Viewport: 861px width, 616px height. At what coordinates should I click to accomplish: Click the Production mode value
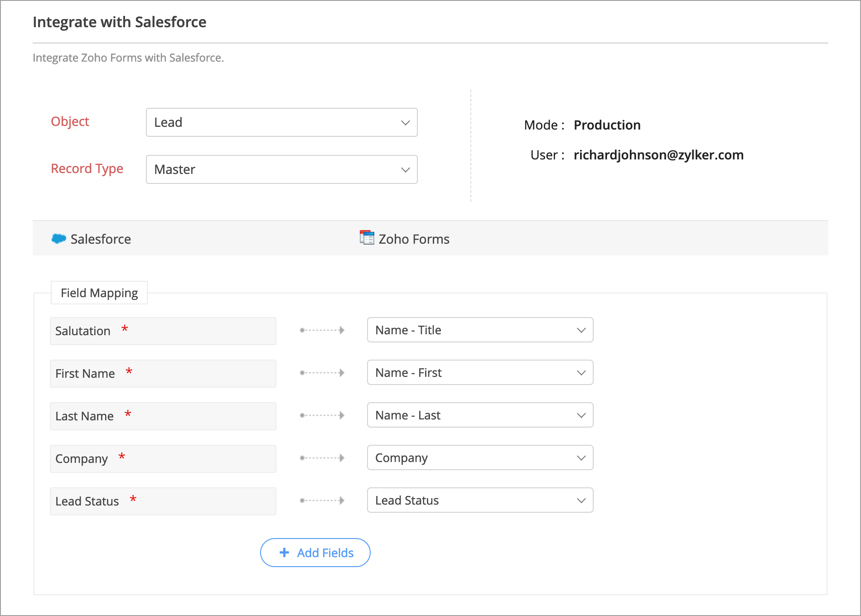pos(607,125)
